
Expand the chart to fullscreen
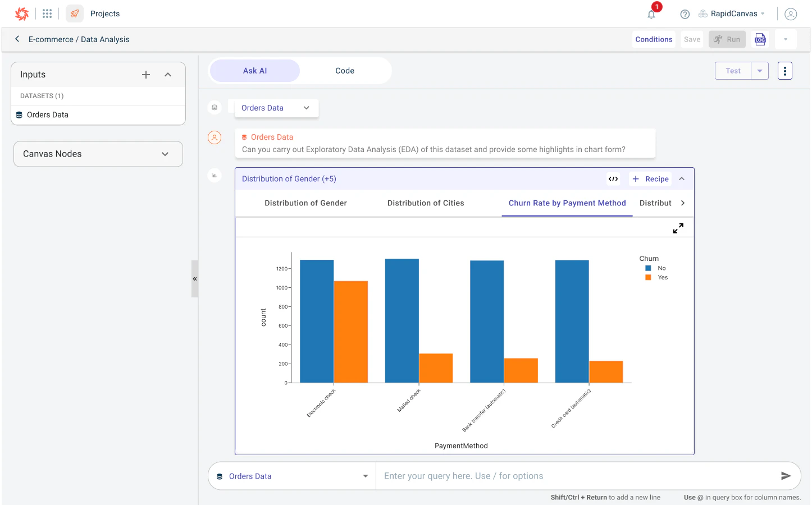point(678,228)
